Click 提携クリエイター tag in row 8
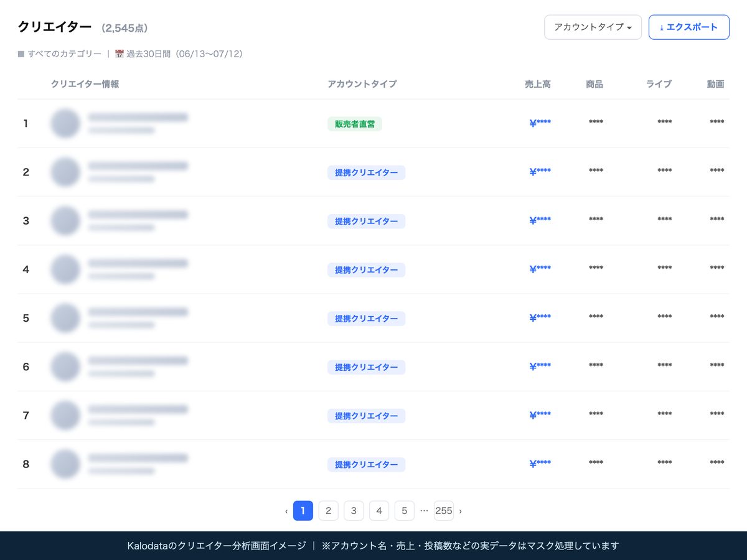Screen dimensions: 747x560 tap(367, 464)
